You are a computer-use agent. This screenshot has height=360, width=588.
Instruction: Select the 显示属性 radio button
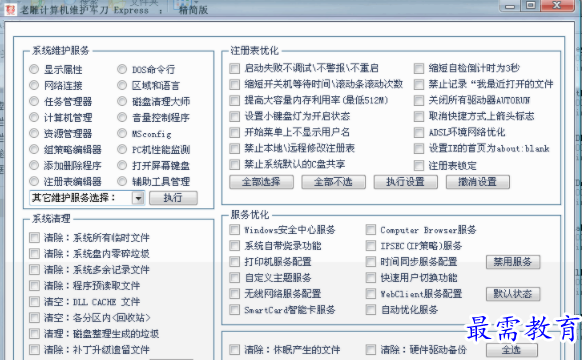pyautogui.click(x=34, y=69)
